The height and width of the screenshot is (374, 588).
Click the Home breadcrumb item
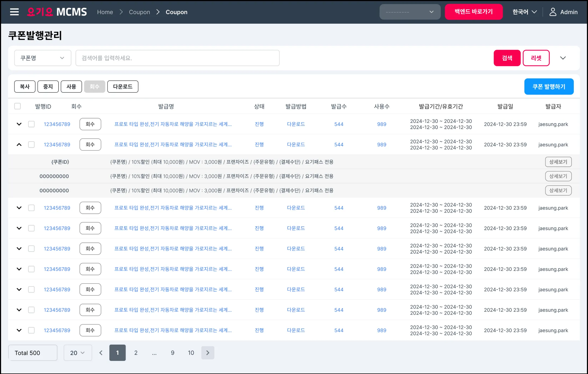[105, 12]
